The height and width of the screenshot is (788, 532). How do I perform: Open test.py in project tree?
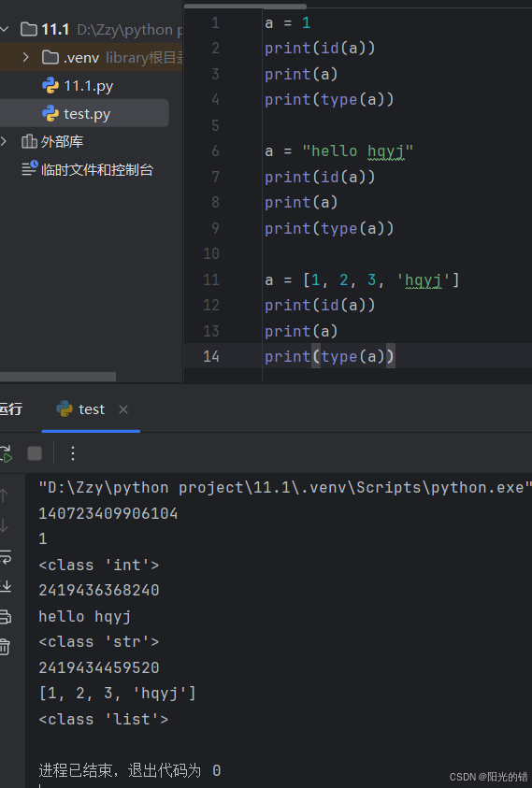(x=87, y=114)
